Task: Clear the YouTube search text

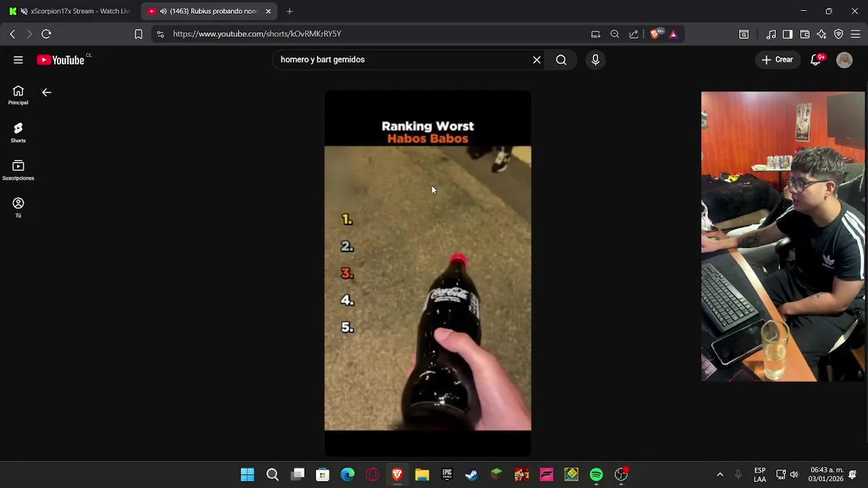Action: click(x=536, y=60)
